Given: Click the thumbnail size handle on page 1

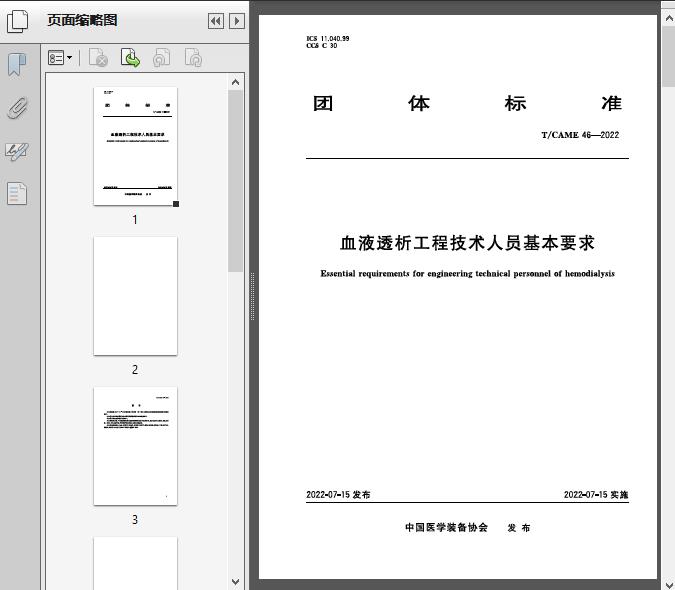Looking at the screenshot, I should [x=176, y=204].
